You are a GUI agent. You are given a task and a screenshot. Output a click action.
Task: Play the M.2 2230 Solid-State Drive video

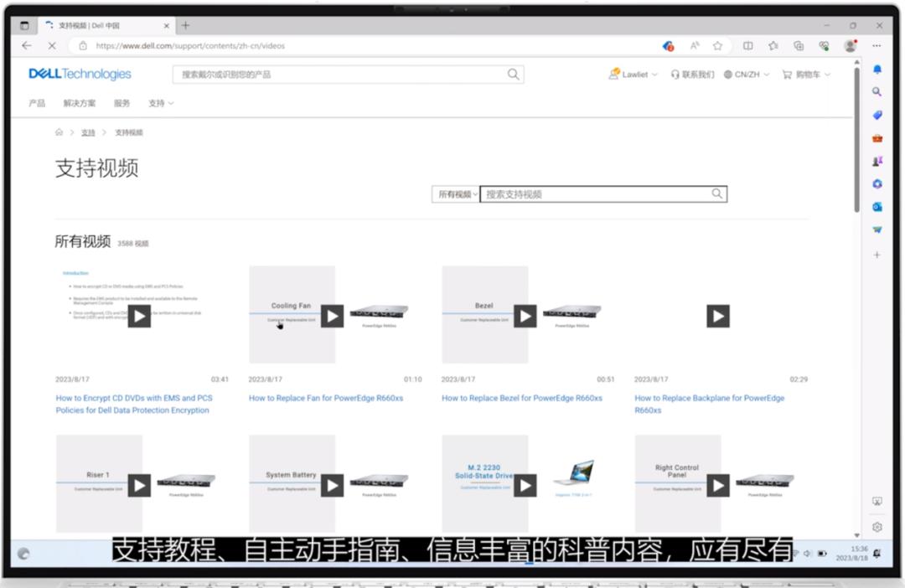[525, 485]
